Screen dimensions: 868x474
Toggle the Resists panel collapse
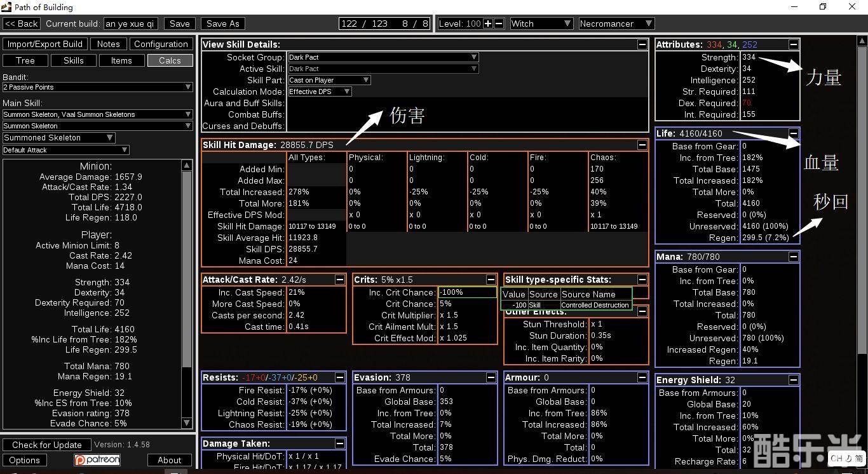pyautogui.click(x=339, y=377)
